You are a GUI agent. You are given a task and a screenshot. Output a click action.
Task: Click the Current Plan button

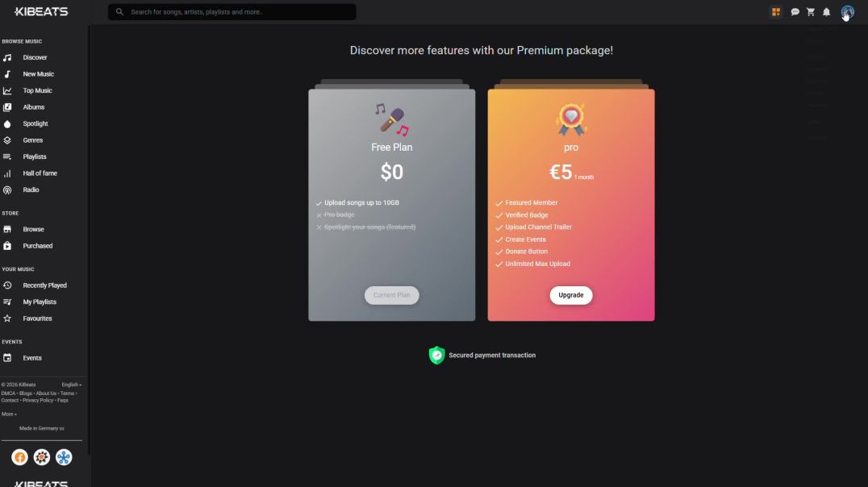[x=391, y=295]
